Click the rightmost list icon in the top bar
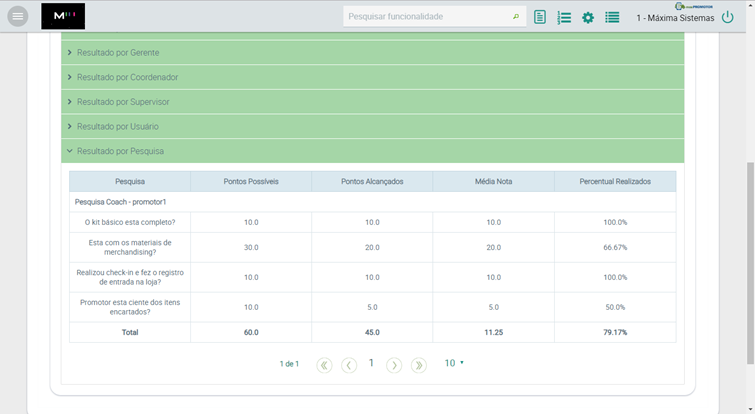This screenshot has height=414, width=755. click(x=612, y=17)
